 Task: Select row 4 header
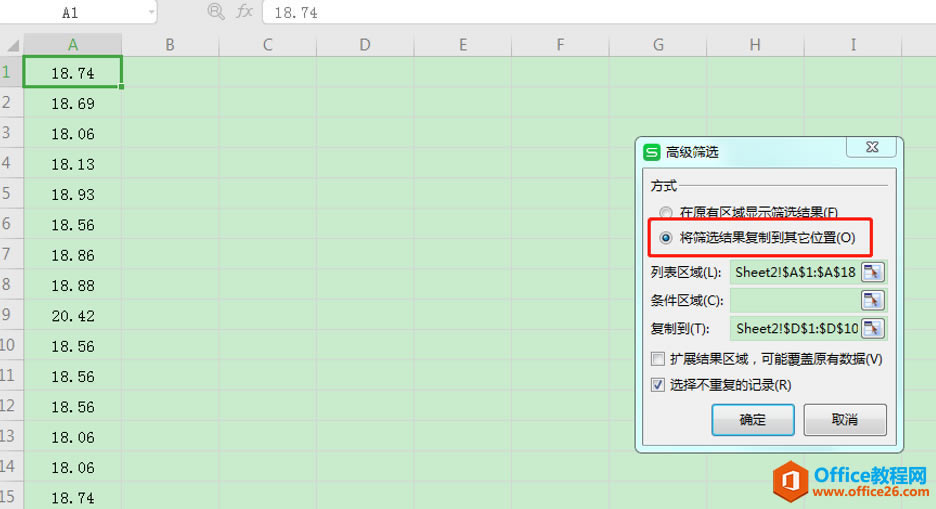click(11, 164)
